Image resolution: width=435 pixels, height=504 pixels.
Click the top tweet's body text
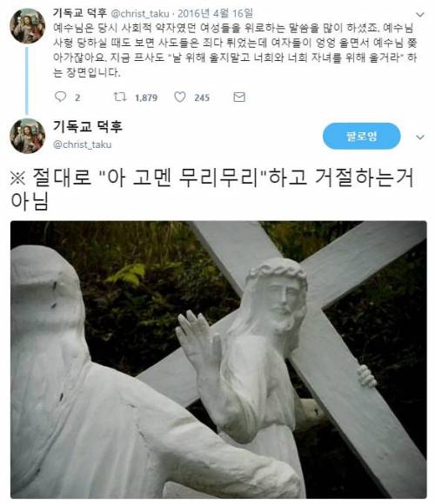235,50
